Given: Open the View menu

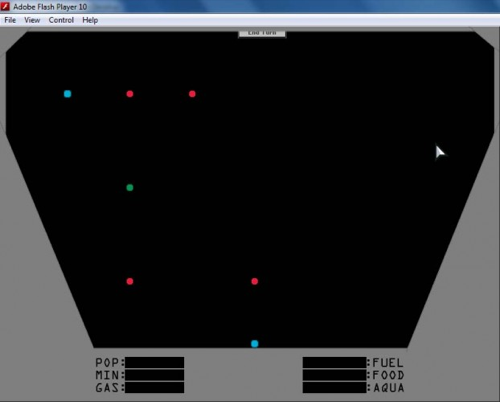Looking at the screenshot, I should pos(32,20).
